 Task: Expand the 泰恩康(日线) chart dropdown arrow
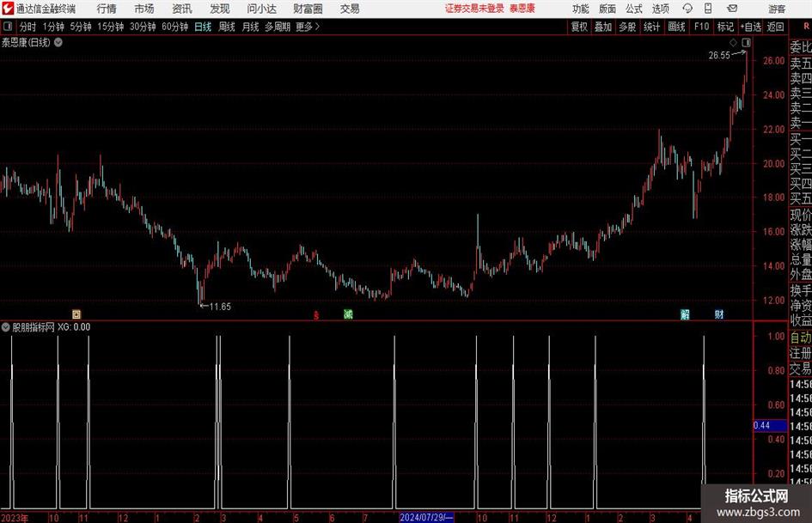[58, 42]
